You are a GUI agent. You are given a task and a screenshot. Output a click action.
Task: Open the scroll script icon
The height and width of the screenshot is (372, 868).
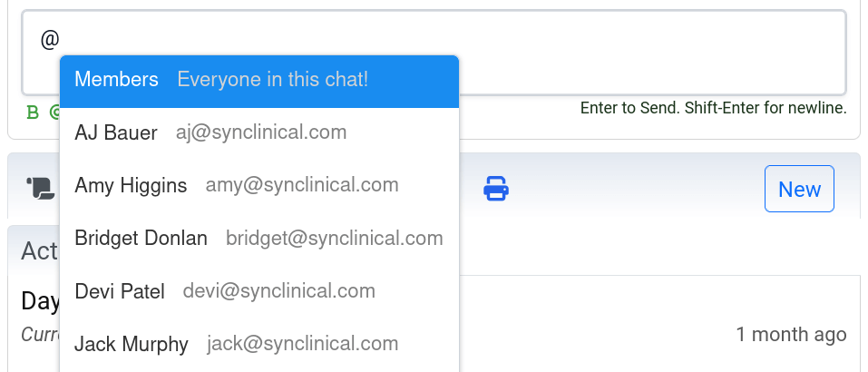tap(41, 189)
